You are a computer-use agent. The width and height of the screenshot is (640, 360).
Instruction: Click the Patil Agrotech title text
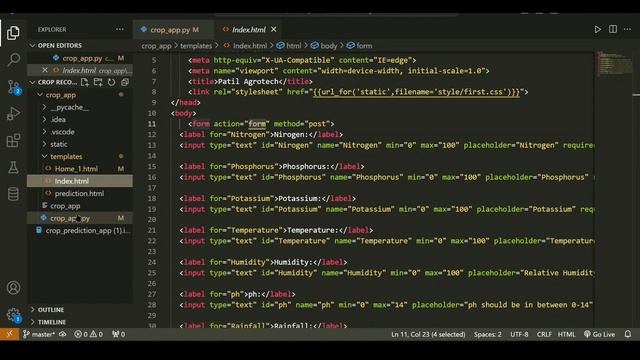[248, 81]
